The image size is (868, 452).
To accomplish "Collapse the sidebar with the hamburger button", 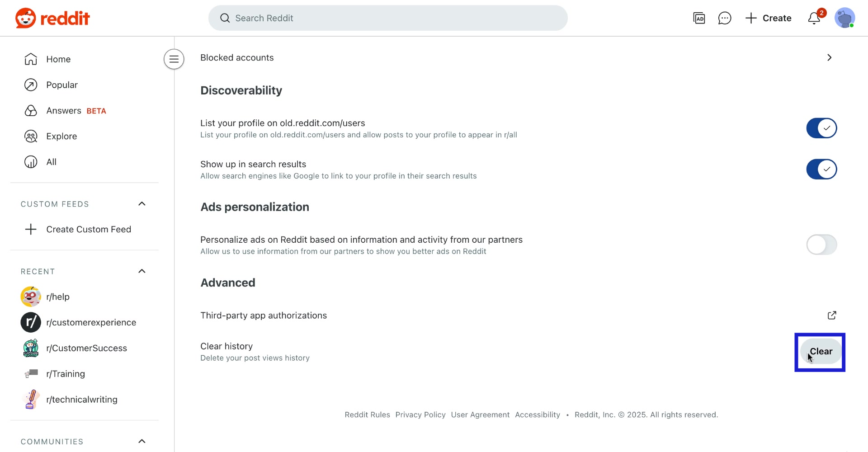I will click(x=174, y=59).
